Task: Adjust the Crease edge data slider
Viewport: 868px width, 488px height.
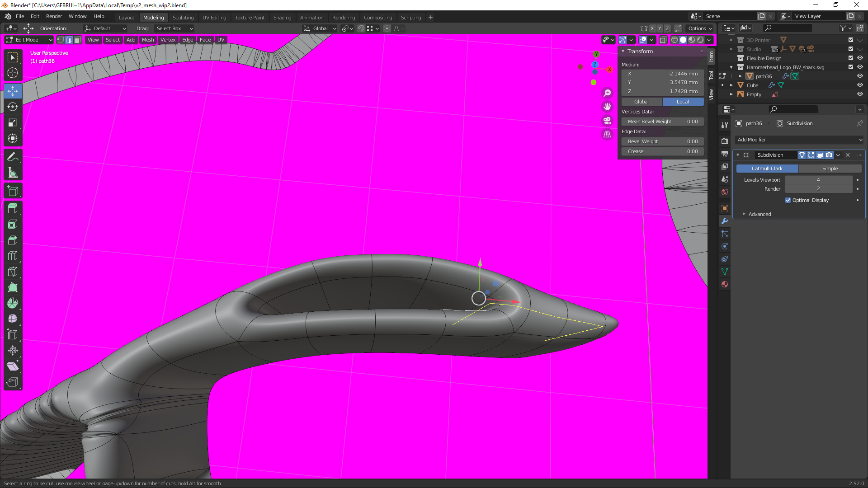Action: coord(662,151)
